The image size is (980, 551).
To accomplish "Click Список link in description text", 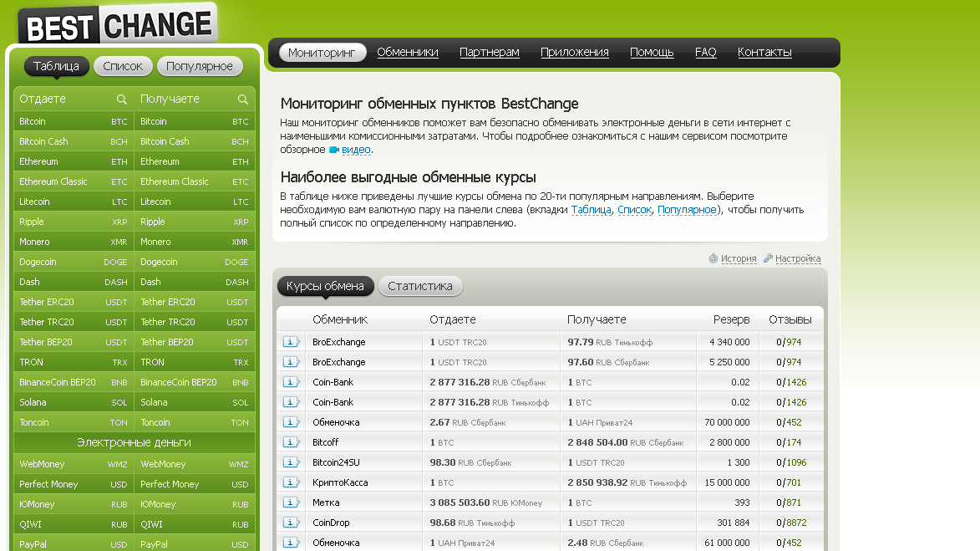I will pos(634,210).
